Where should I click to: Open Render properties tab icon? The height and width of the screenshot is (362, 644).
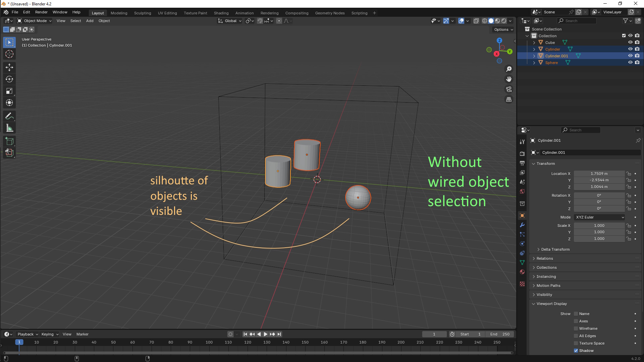[522, 154]
